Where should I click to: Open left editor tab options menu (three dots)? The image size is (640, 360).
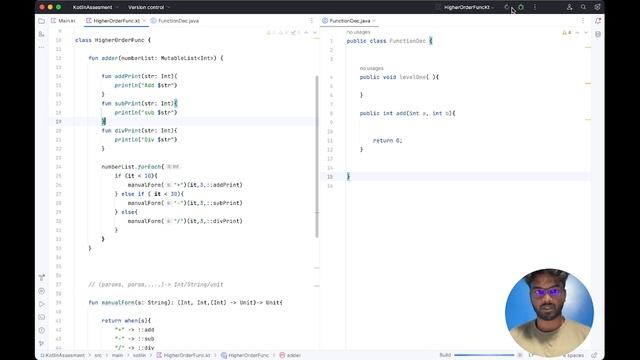coord(311,21)
